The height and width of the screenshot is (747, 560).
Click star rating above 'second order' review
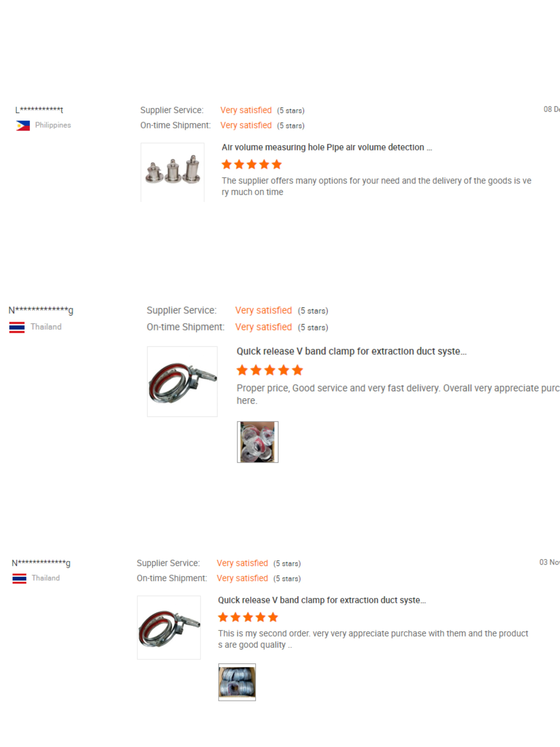point(248,617)
